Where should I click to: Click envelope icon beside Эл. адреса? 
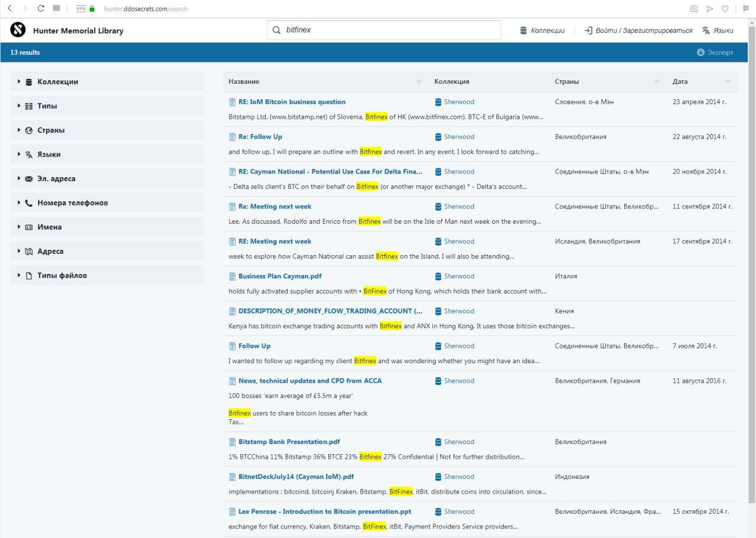click(29, 179)
